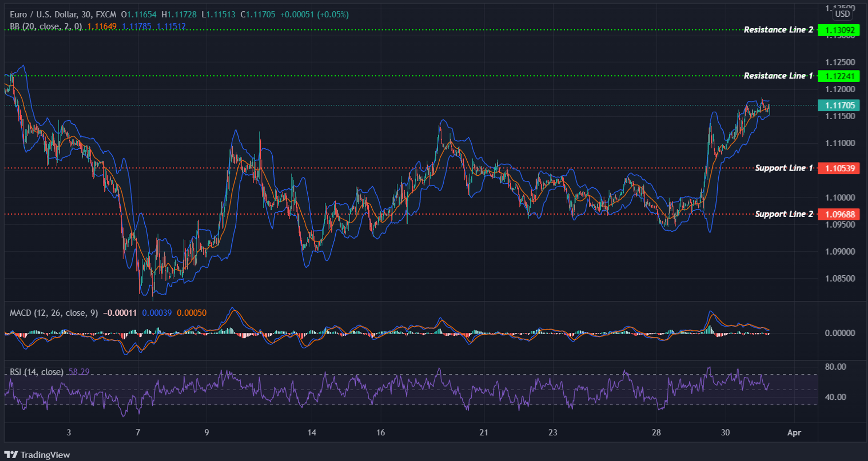The image size is (868, 461).
Task: Click the TradingView logo
Action: coord(37,454)
